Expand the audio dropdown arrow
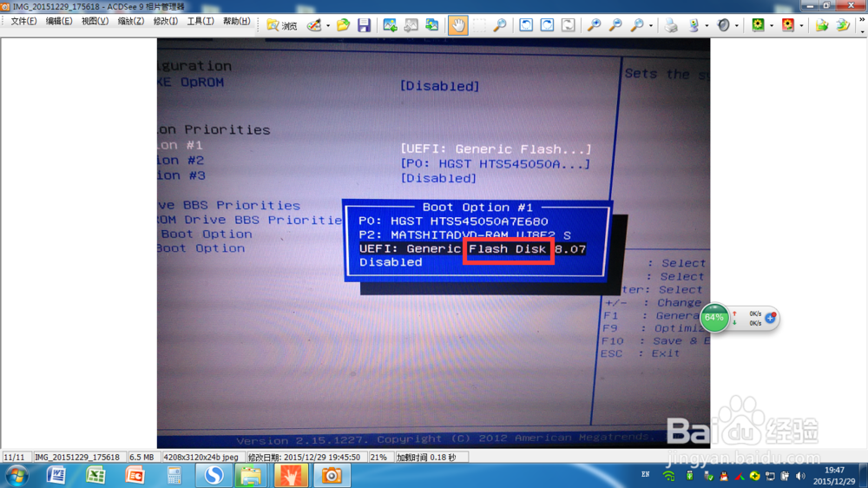Viewport: 868px width, 488px height. point(736,25)
